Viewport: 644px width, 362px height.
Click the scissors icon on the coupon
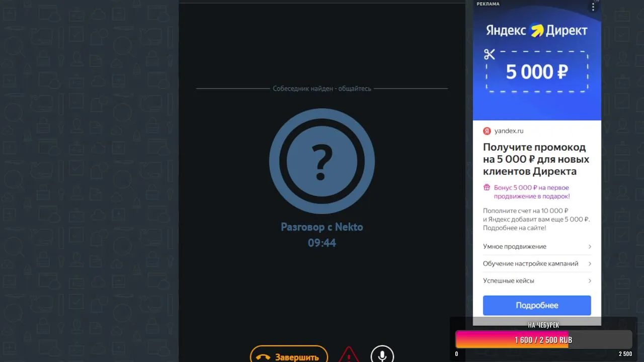point(490,54)
